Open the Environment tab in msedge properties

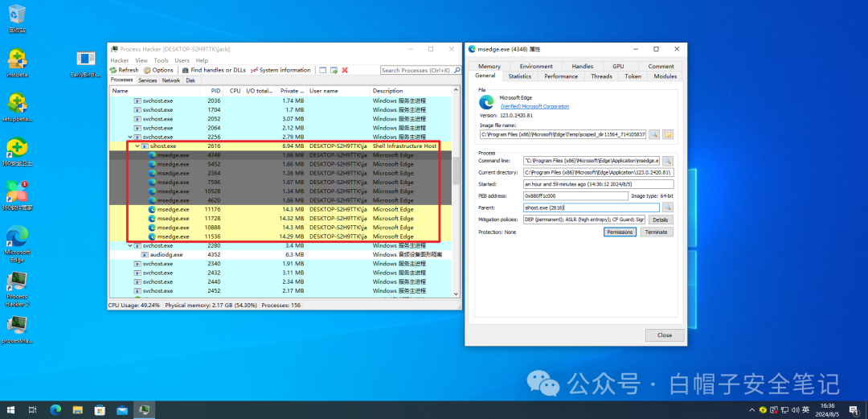pyautogui.click(x=536, y=66)
